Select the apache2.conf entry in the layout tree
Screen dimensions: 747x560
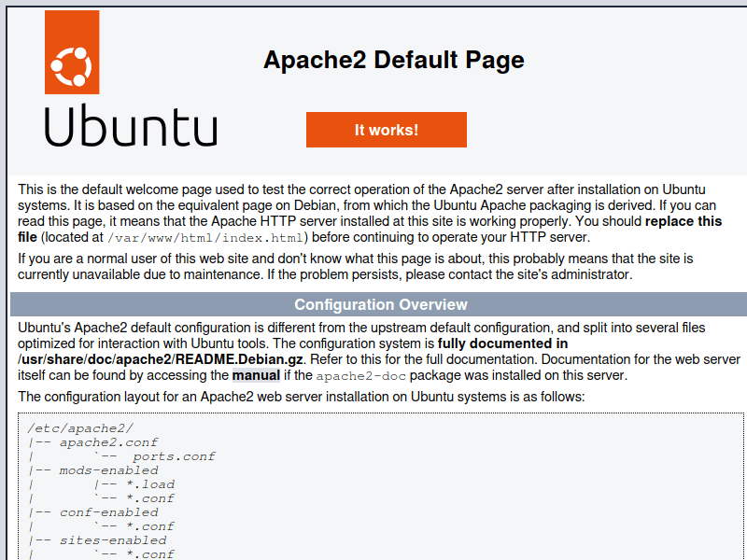tap(108, 442)
